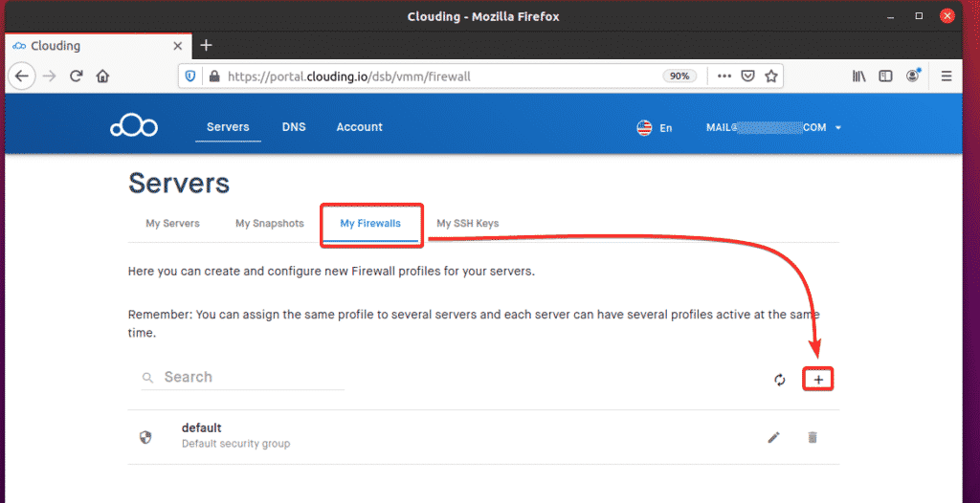Refresh the firewall list
The image size is (980, 503).
coord(780,380)
